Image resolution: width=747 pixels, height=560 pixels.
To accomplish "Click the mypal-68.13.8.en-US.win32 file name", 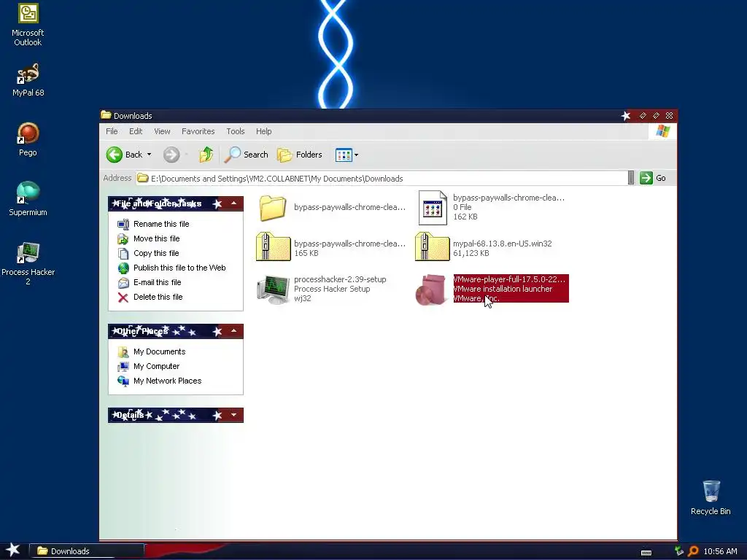I will click(x=502, y=244).
